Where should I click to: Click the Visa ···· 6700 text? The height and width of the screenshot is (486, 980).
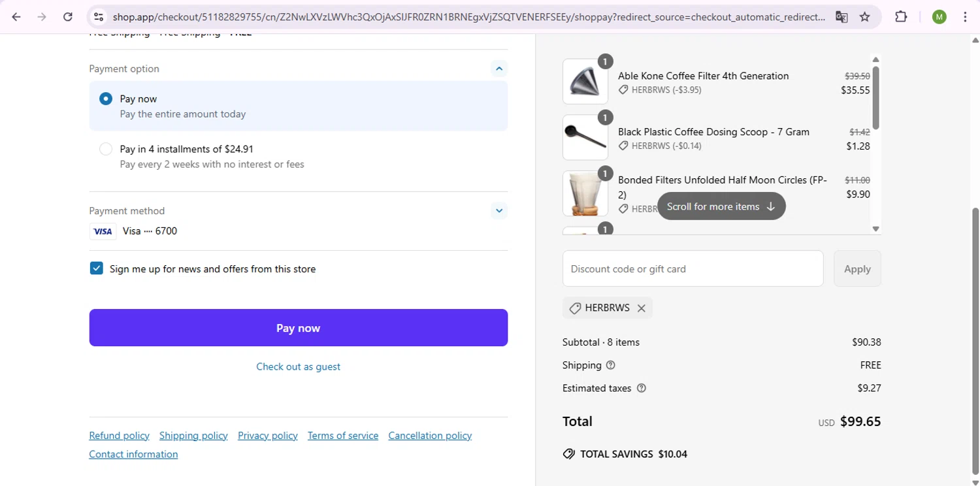pos(150,231)
